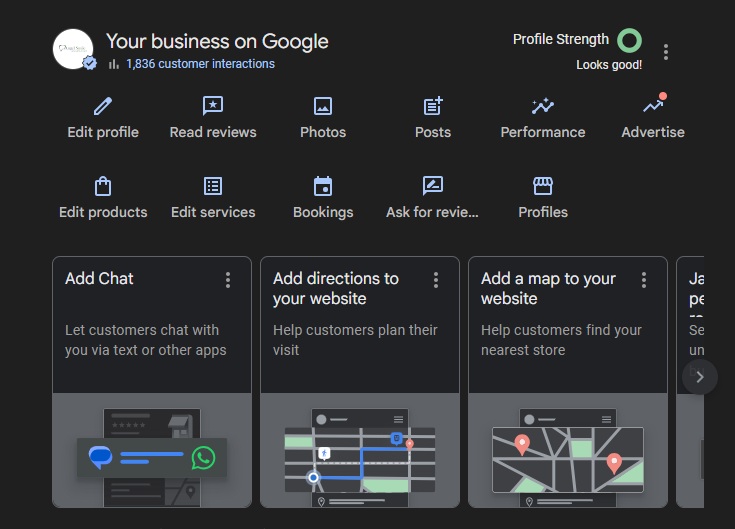Click the Ask for revie... label
The image size is (735, 529).
[x=432, y=212]
